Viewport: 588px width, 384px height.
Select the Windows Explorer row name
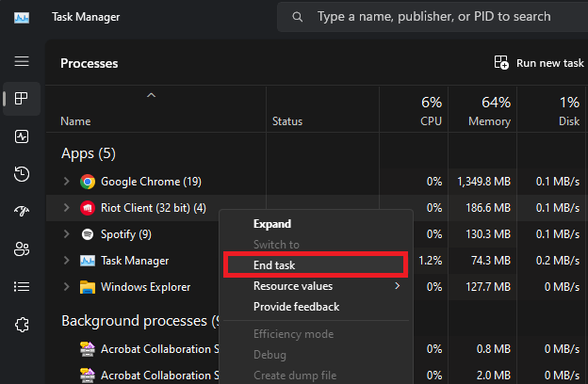pos(145,287)
